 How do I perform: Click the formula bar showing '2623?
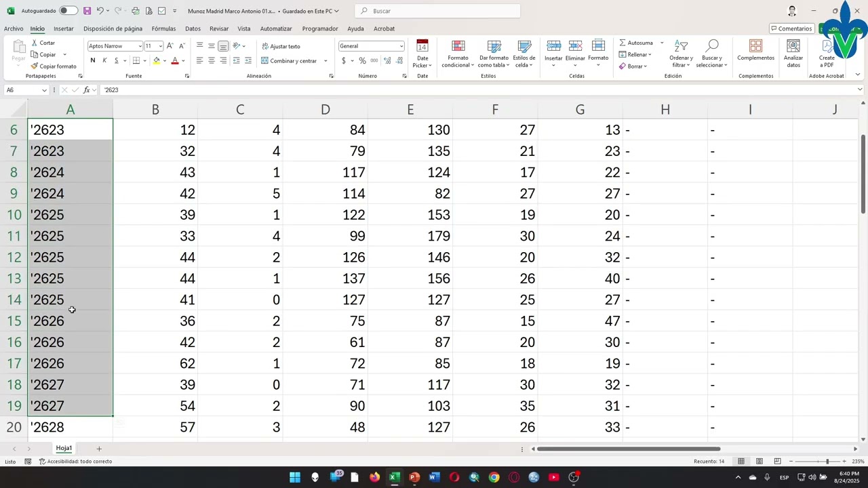coord(479,89)
